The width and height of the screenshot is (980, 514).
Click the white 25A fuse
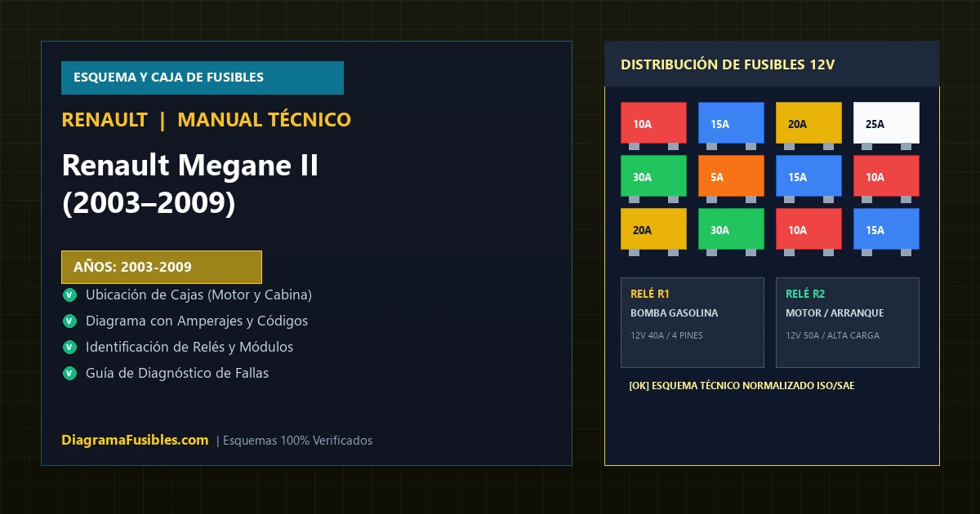[886, 123]
